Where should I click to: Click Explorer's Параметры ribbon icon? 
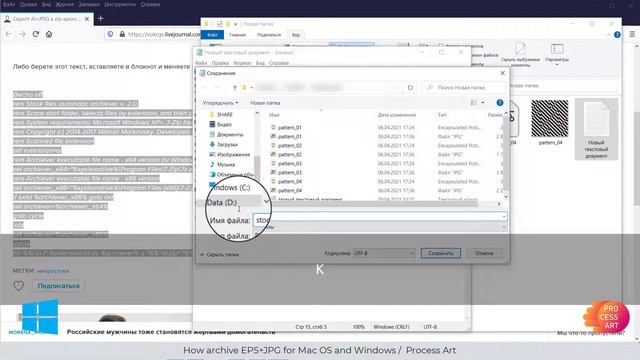pyautogui.click(x=557, y=54)
